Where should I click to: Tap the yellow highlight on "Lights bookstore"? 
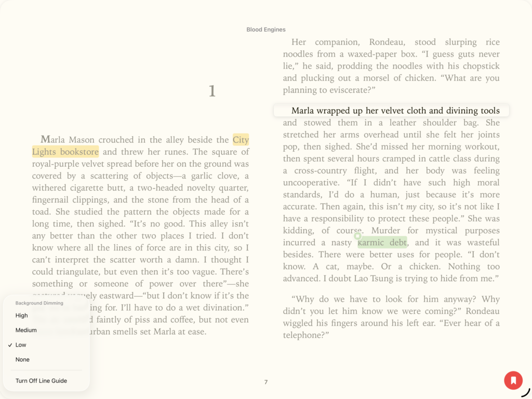tap(65, 152)
